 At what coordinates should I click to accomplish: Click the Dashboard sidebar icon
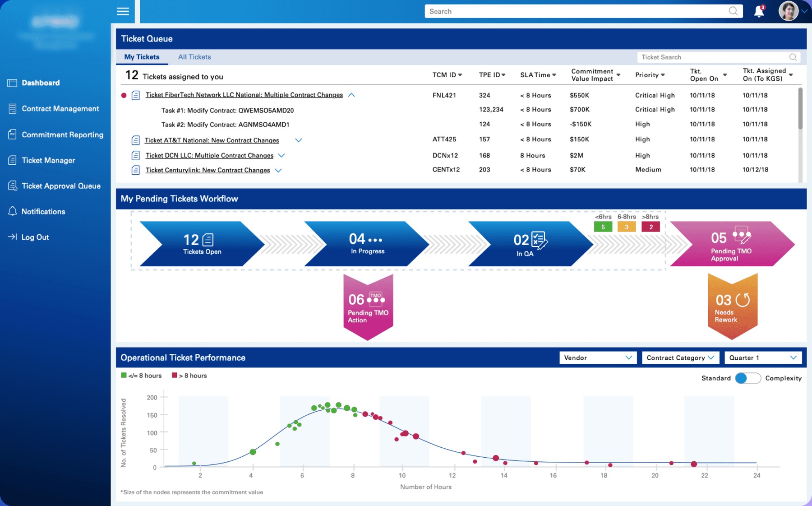(x=12, y=83)
